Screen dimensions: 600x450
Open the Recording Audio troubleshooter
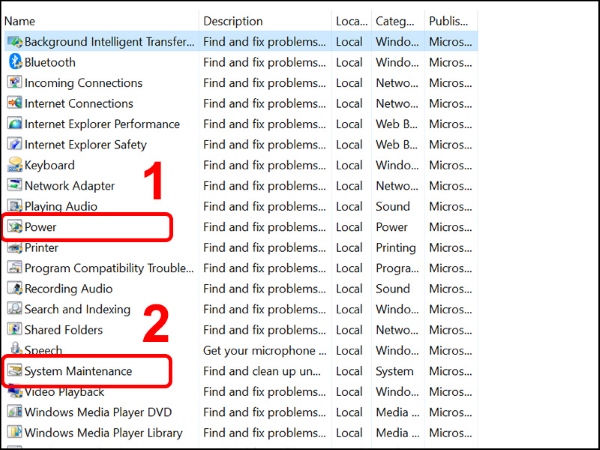coord(68,289)
